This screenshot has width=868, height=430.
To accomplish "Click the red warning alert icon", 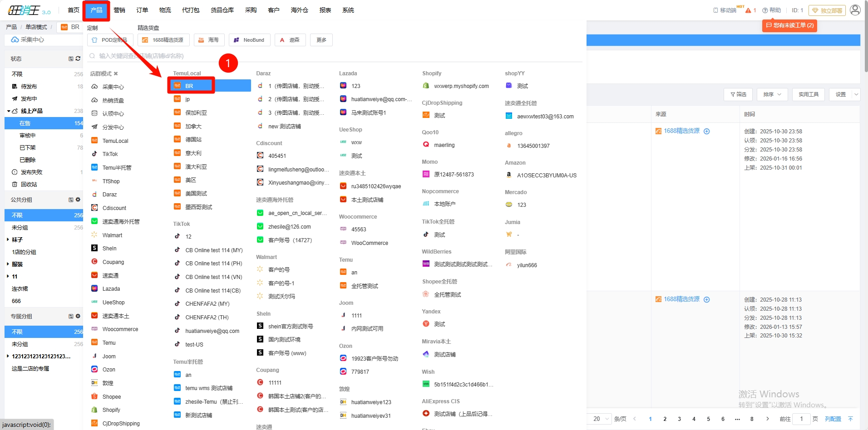I will [748, 10].
